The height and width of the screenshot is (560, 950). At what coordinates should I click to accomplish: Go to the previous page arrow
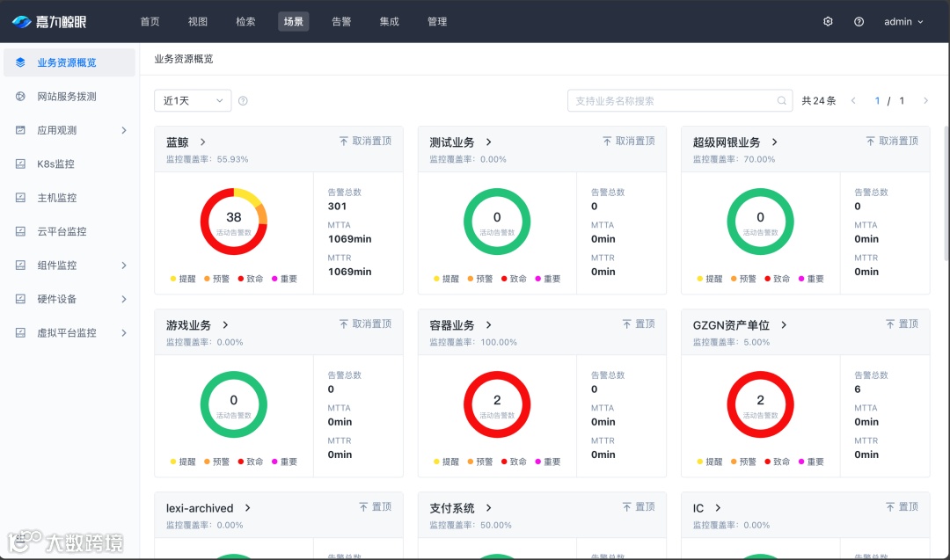853,101
